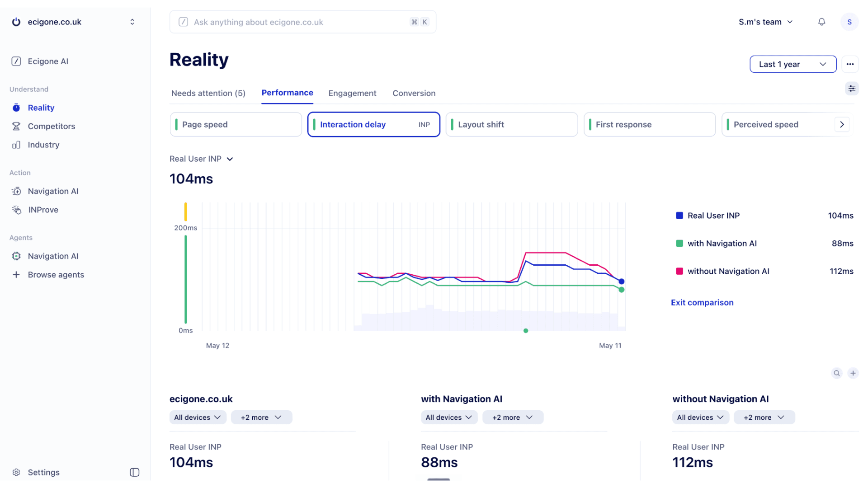Open Competitors in the sidebar
Viewport: 868px width, 488px height.
(x=51, y=126)
